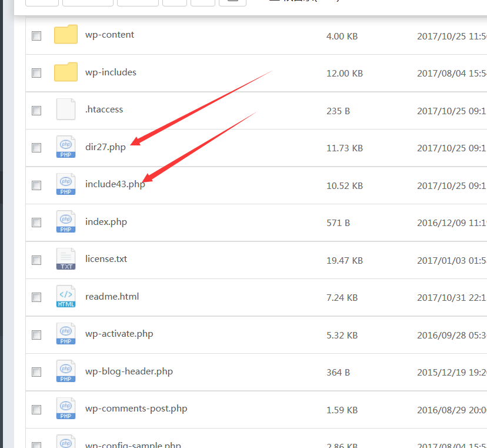Screen dimensions: 487x448
Task: Tick the checkbox for wp-content
Action: tap(36, 36)
